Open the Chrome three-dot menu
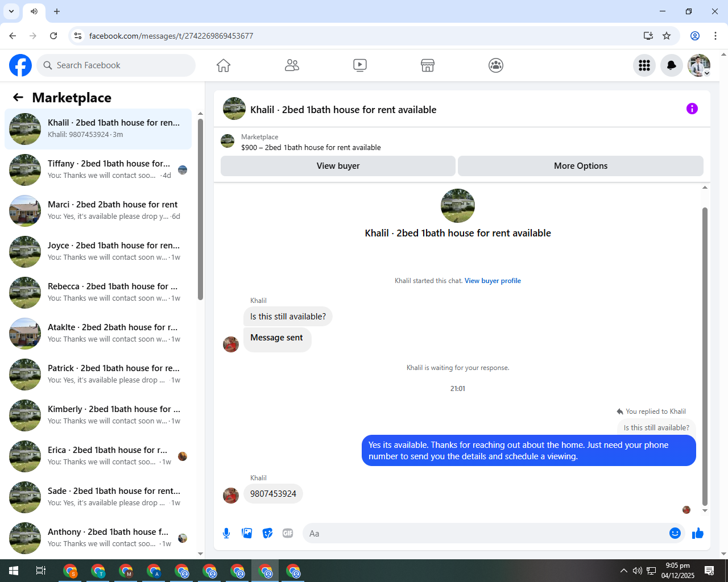 (715, 36)
